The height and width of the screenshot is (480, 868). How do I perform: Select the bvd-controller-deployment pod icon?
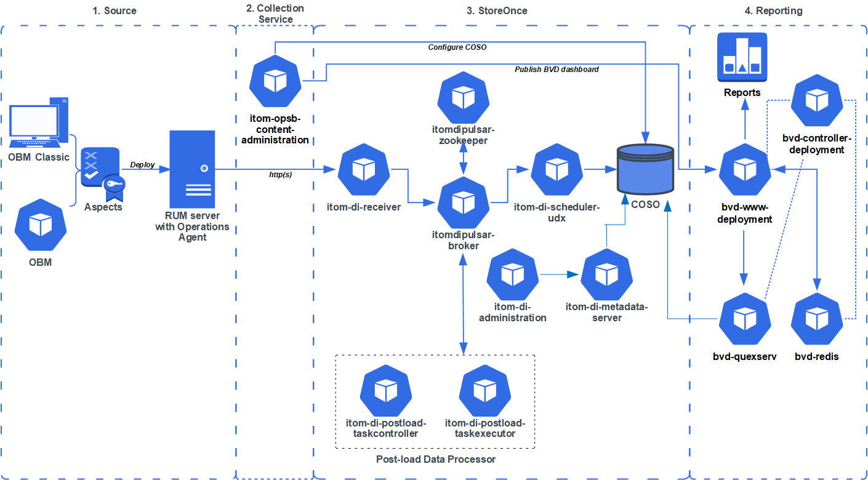[x=816, y=100]
